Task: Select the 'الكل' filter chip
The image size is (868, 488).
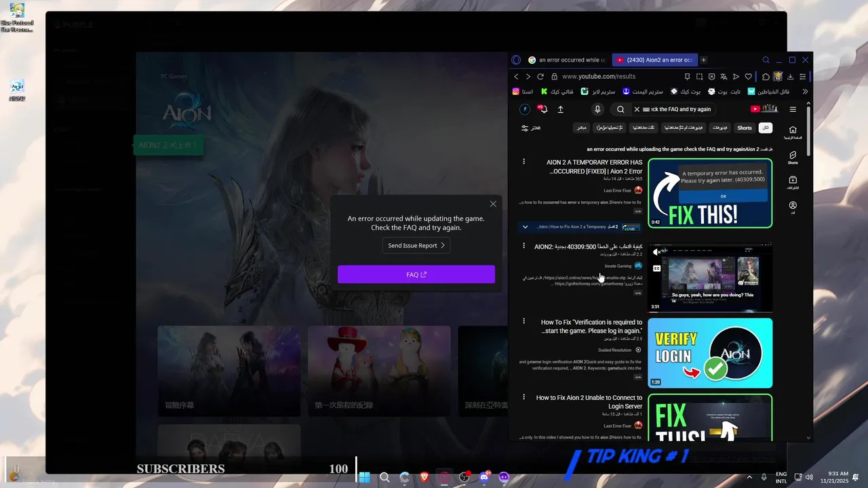Action: 766,127
